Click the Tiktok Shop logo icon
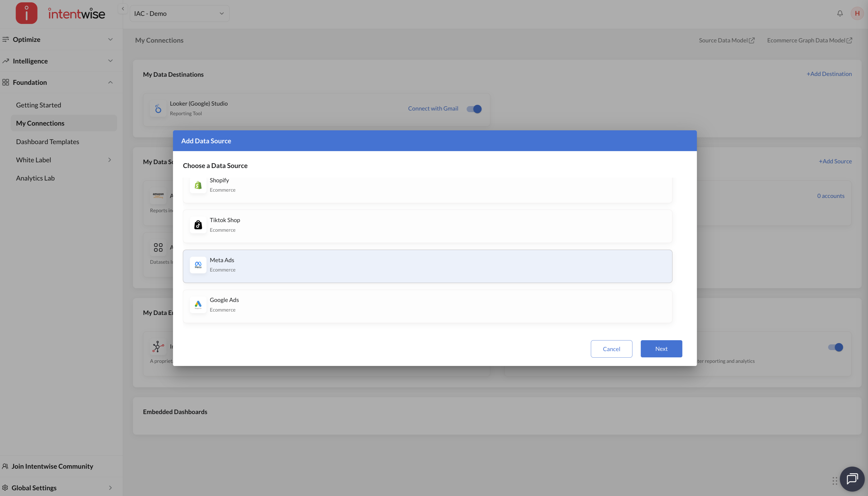 pos(198,225)
